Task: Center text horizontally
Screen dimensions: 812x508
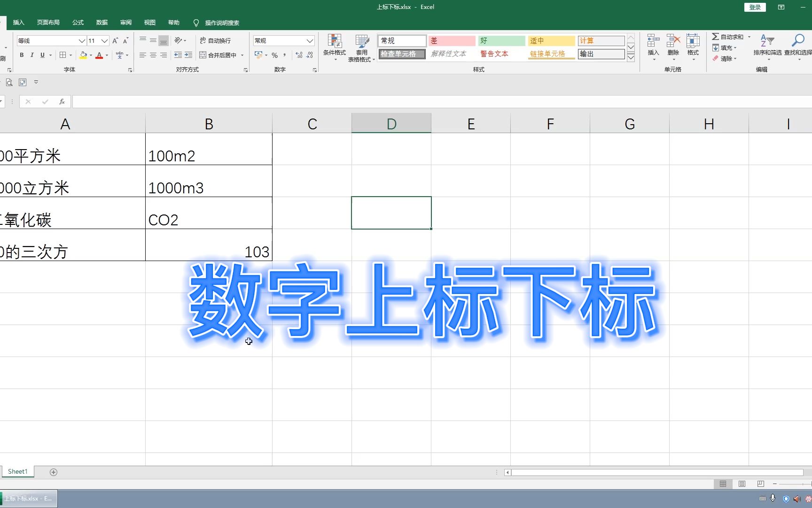Action: 153,55
